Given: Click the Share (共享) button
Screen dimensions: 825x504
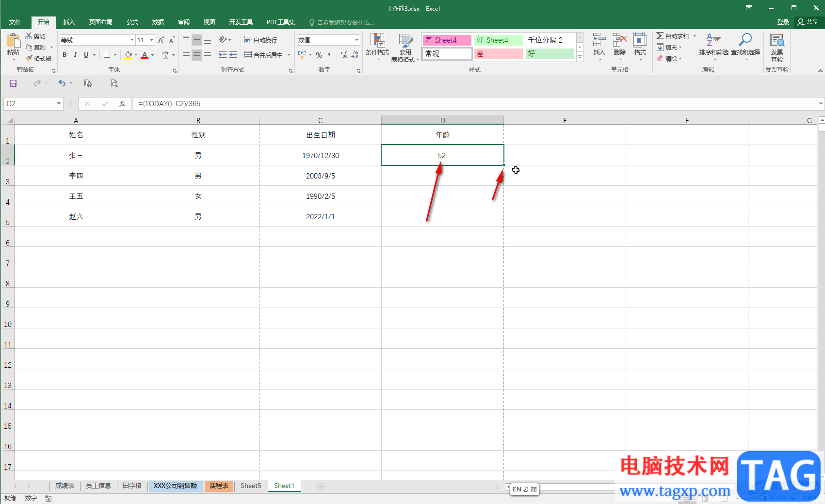Looking at the screenshot, I should (x=808, y=22).
